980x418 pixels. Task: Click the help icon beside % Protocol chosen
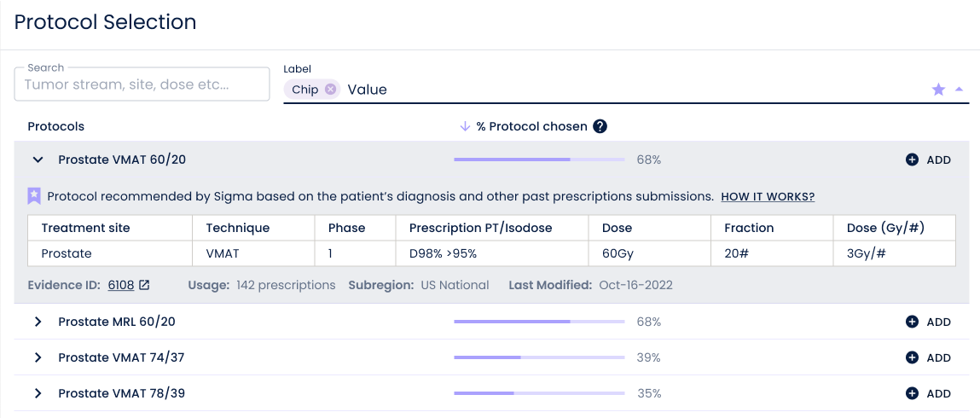coord(600,126)
